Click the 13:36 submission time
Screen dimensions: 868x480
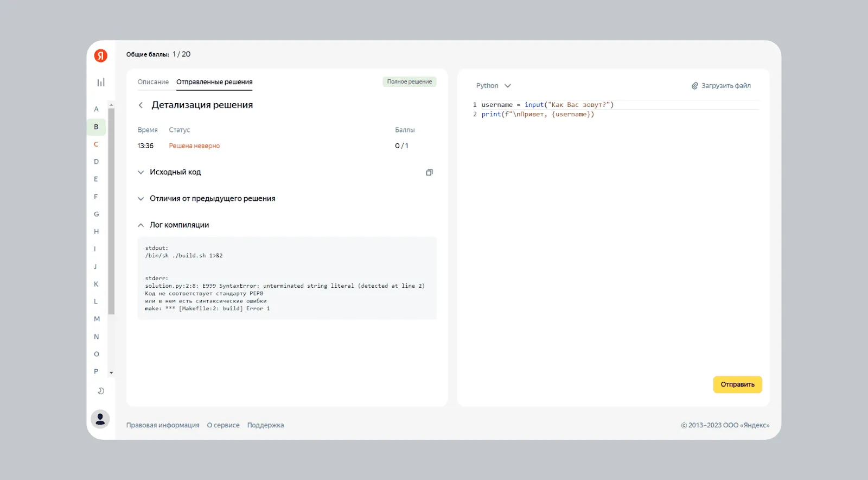click(x=145, y=146)
